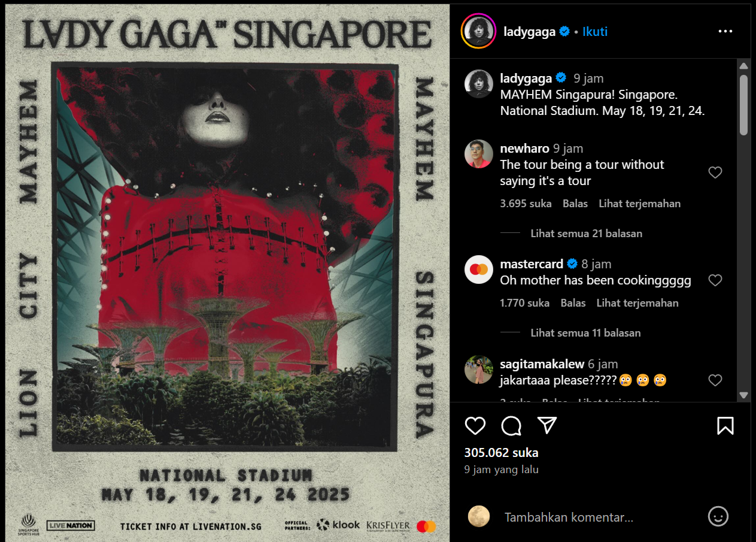The width and height of the screenshot is (756, 542).
Task: Like the post with heart icon
Action: point(475,426)
